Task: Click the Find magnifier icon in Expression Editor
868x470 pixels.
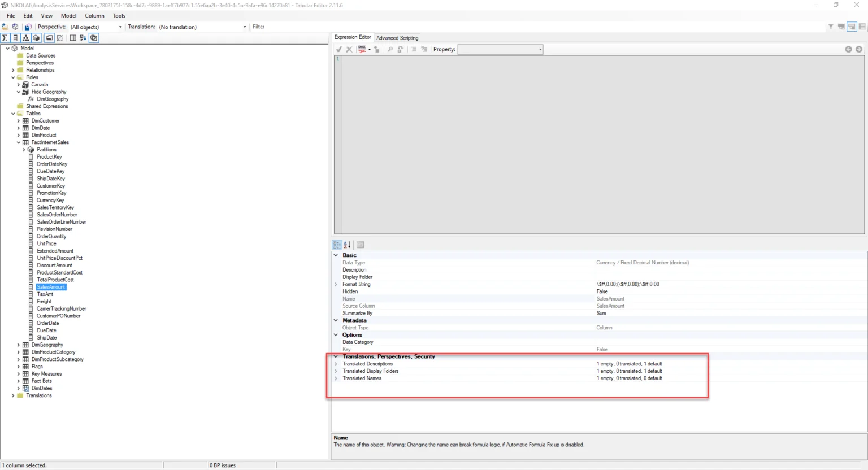Action: tap(390, 49)
